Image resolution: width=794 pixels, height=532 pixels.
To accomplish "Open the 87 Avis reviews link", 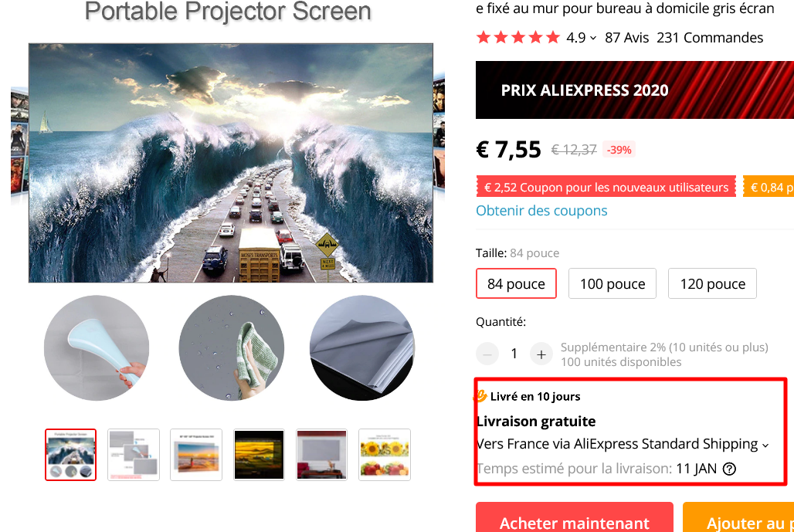I will click(x=627, y=38).
